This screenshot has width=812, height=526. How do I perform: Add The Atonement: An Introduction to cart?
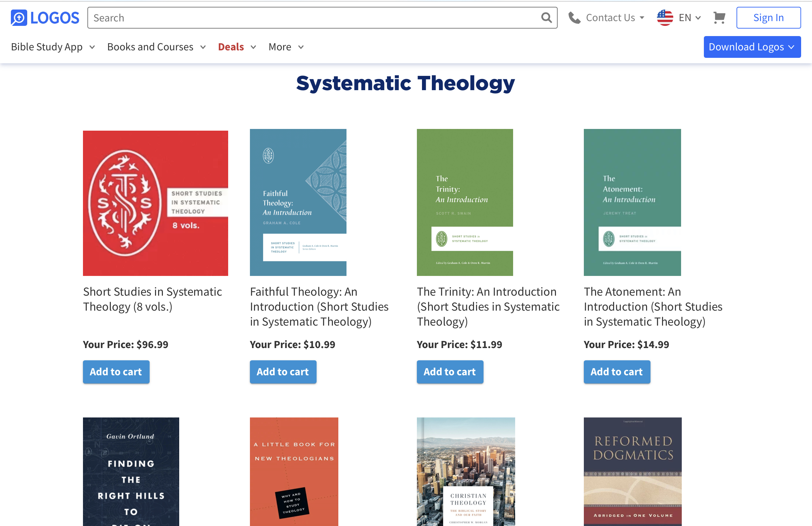(617, 372)
